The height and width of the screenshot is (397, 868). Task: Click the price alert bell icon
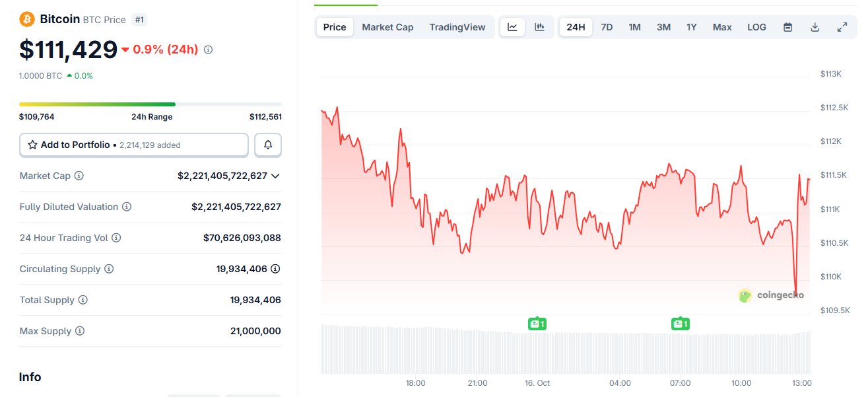point(268,145)
